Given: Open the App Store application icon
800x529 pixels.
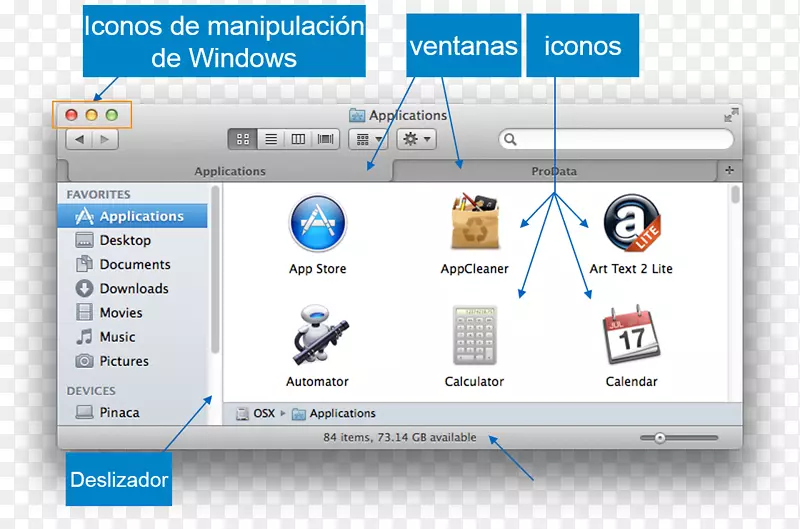Looking at the screenshot, I should click(x=317, y=222).
